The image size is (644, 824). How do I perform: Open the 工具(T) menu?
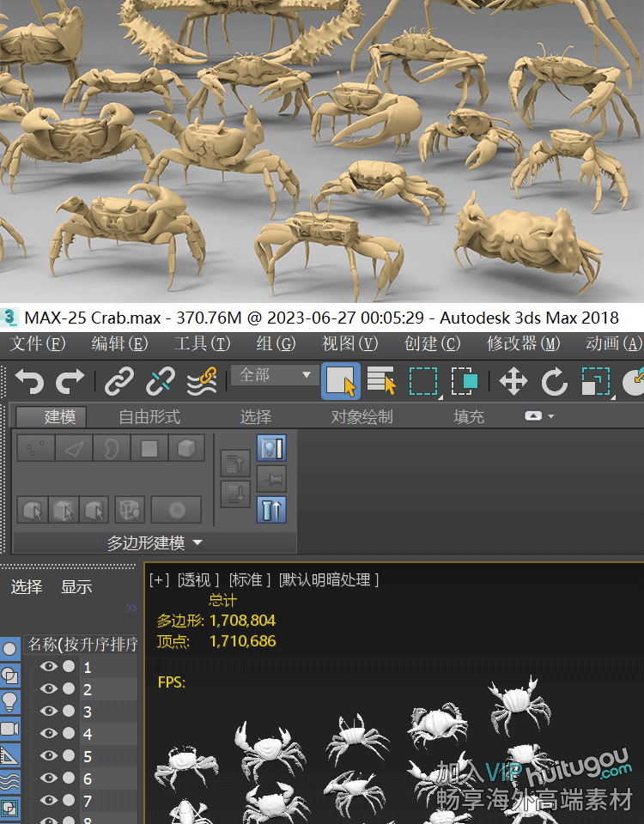(202, 343)
